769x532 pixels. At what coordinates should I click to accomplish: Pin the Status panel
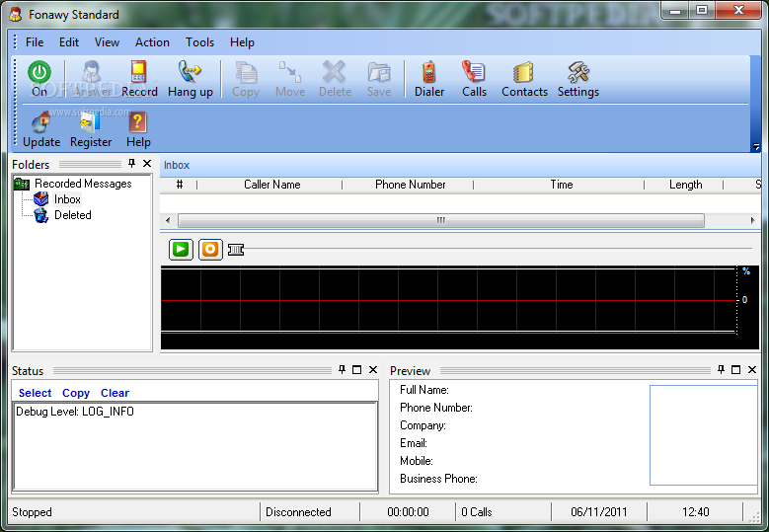(342, 370)
